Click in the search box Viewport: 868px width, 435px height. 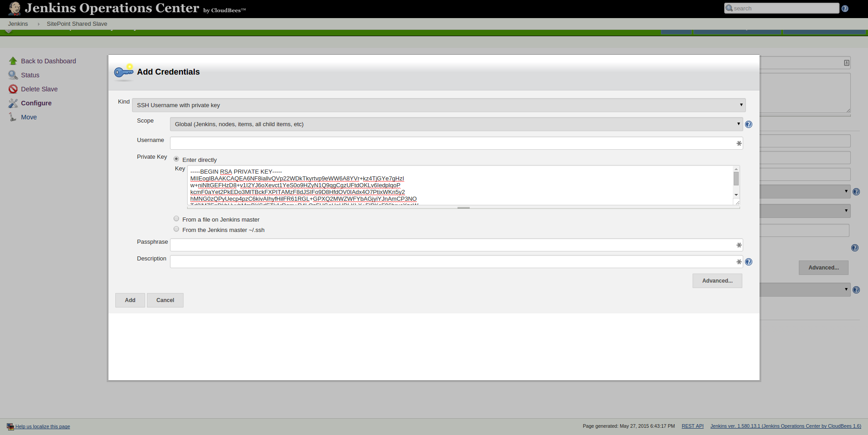coord(782,8)
